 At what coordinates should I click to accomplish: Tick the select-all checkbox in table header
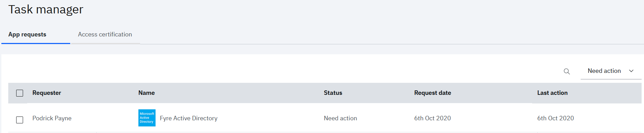[x=20, y=93]
